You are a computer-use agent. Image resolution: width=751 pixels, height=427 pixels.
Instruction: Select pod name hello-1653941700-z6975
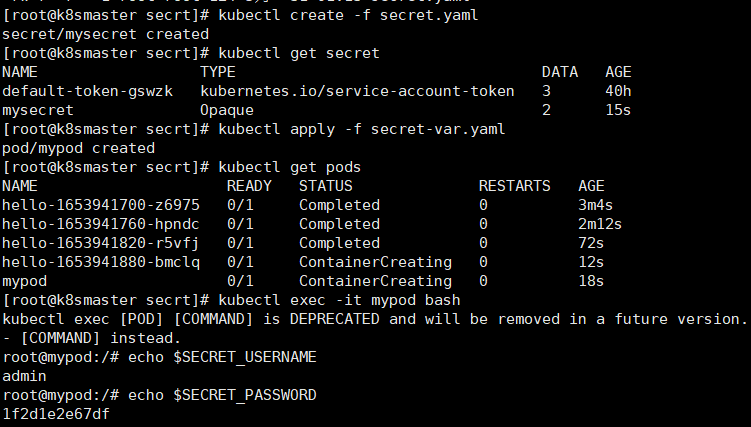(101, 205)
